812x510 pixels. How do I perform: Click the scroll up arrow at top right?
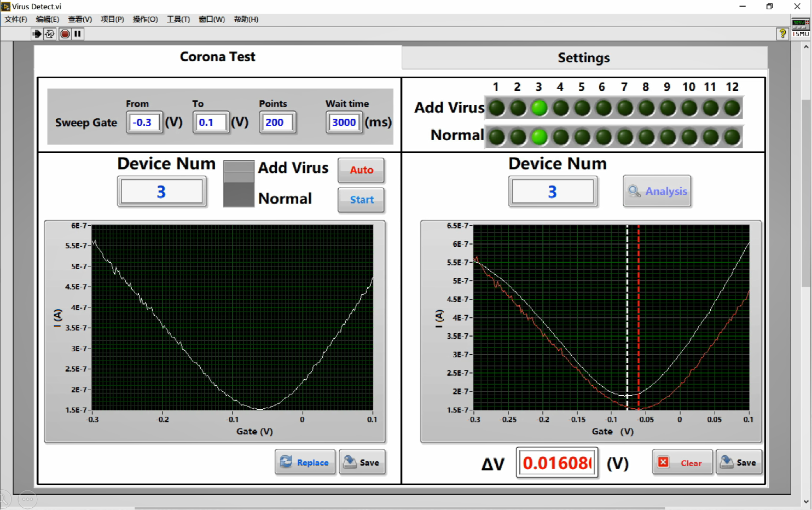click(x=807, y=47)
